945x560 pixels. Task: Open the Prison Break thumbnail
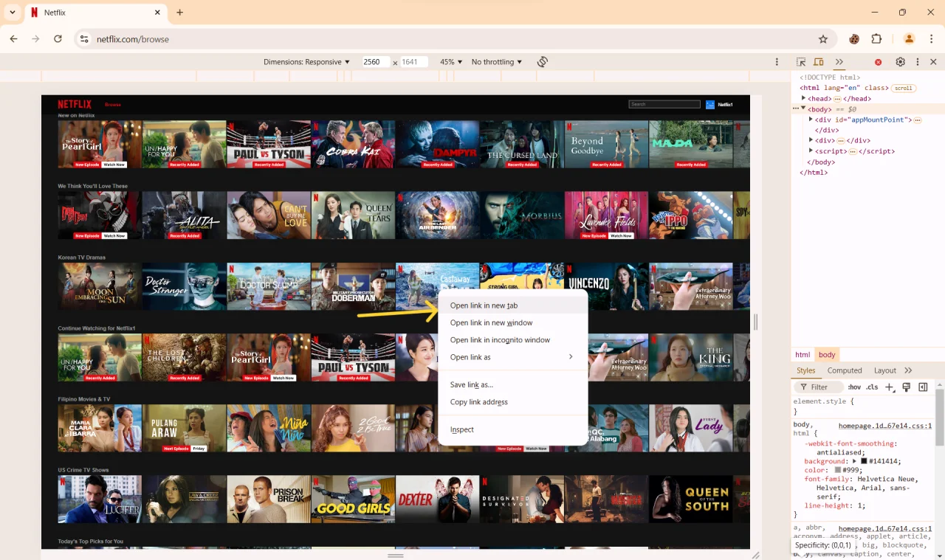pyautogui.click(x=269, y=499)
